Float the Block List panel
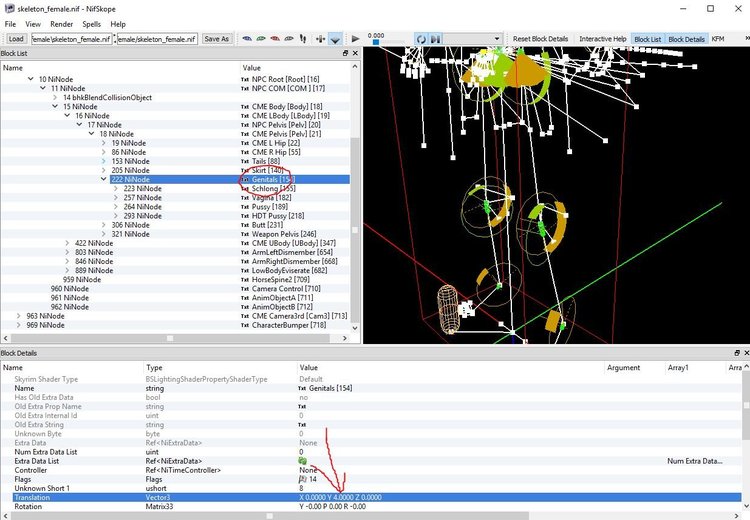Viewport: 750px width, 520px height. click(345, 53)
